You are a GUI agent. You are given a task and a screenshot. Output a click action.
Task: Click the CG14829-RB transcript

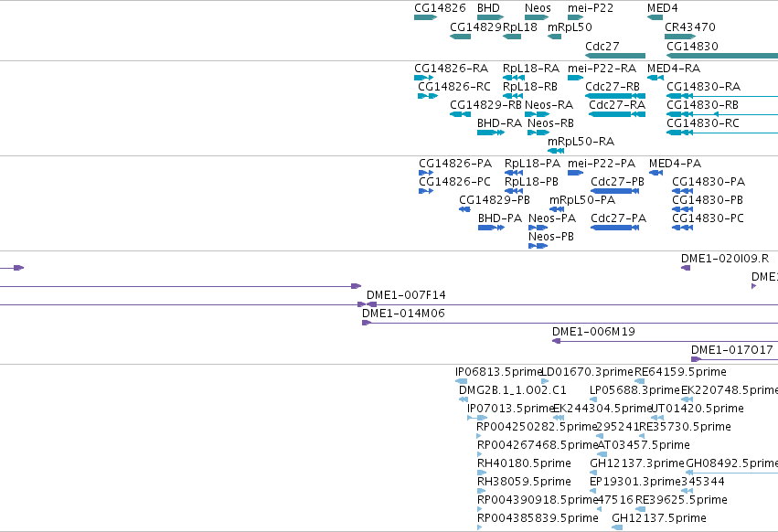(x=461, y=114)
